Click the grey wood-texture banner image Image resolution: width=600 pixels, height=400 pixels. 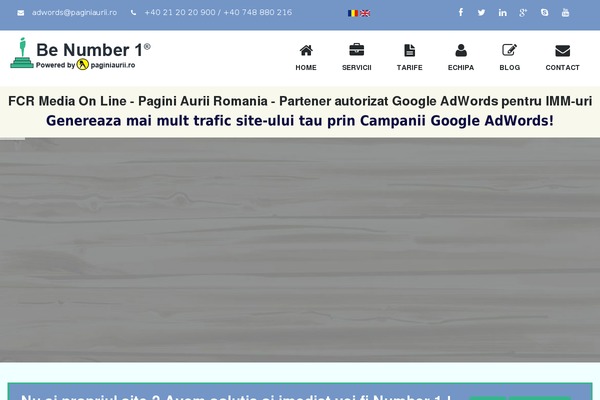300,250
